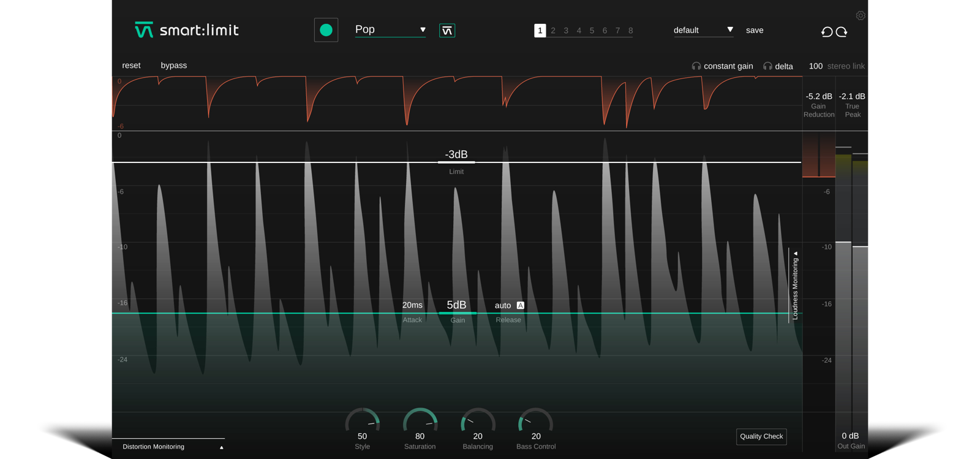Click the delta headphone icon

767,66
